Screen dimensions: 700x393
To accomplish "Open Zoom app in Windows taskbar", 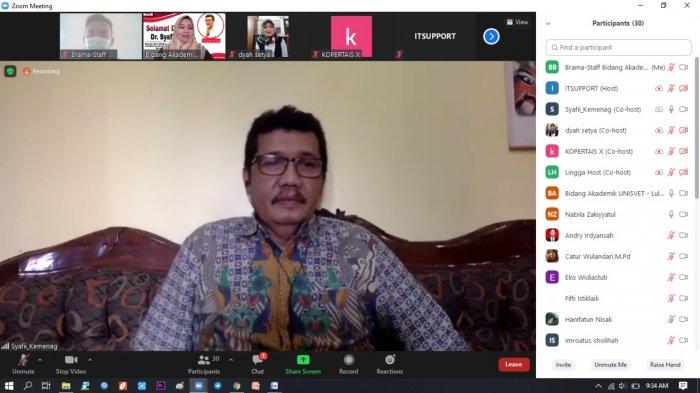I will (199, 385).
